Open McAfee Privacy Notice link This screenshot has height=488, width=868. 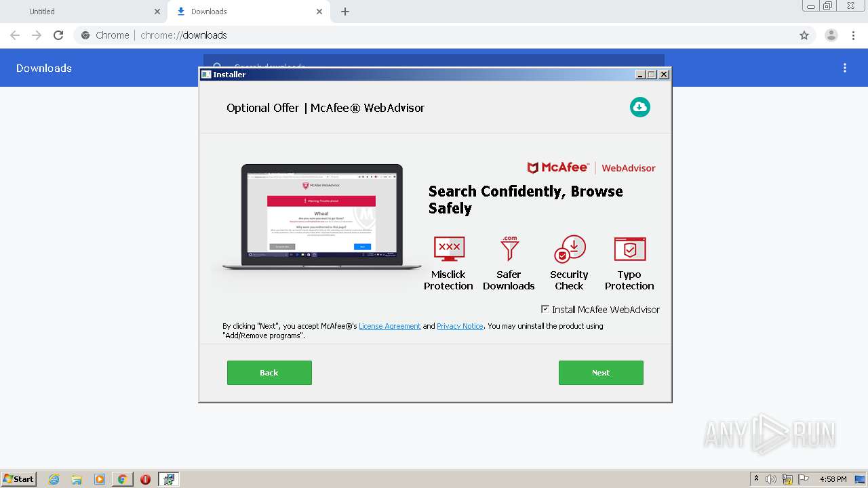460,326
